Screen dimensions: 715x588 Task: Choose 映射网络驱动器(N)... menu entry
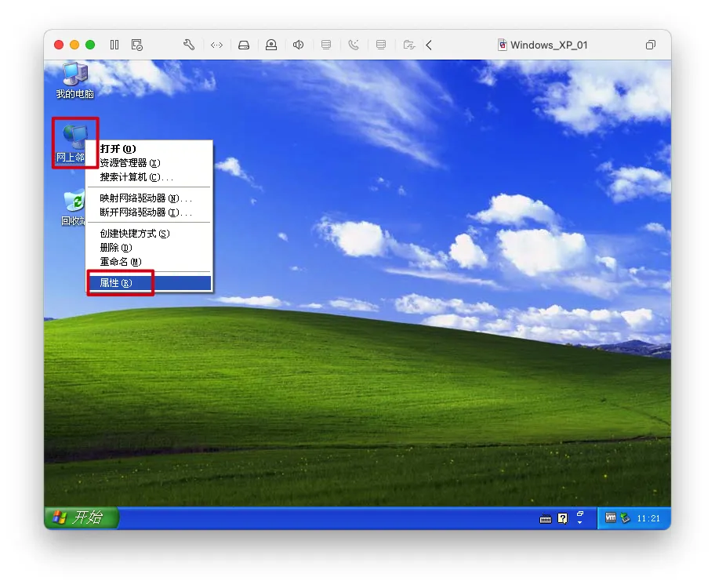[x=149, y=198]
